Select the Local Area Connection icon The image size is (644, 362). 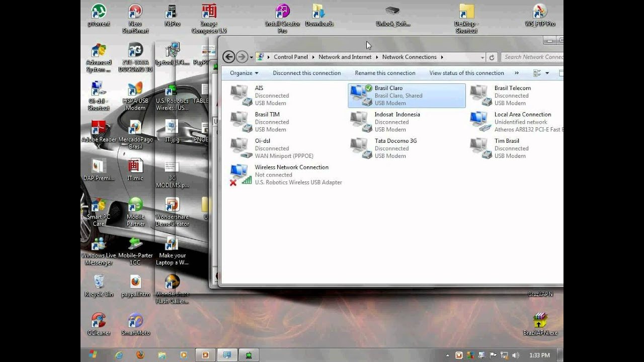click(480, 122)
